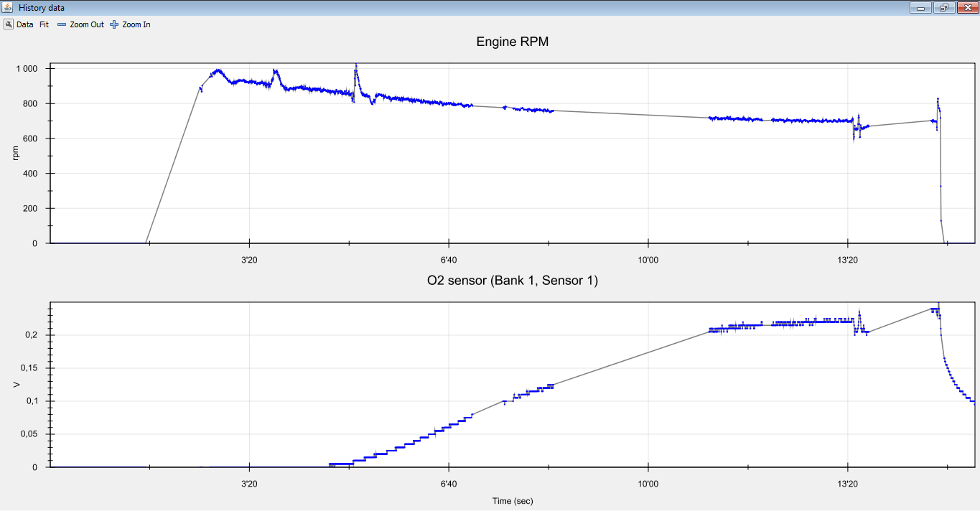Click the Zoom In plus icon
Screen dimensions: 980x511
tap(114, 24)
